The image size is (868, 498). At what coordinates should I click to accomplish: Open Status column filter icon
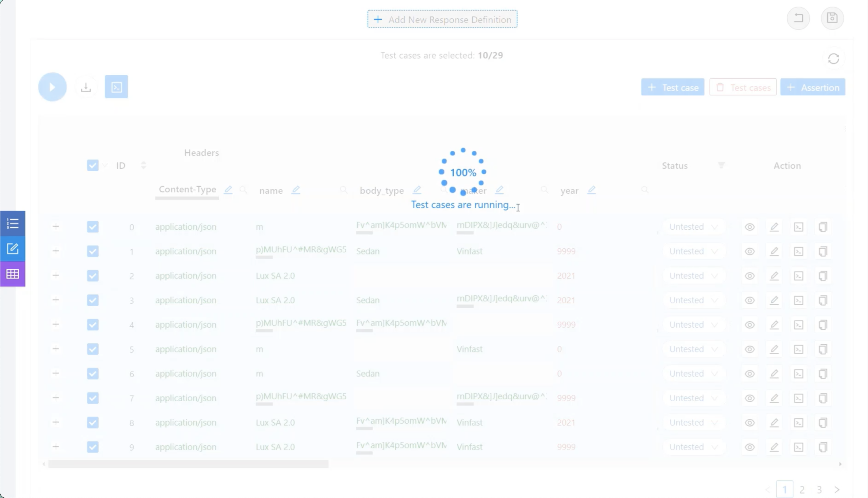click(x=721, y=166)
